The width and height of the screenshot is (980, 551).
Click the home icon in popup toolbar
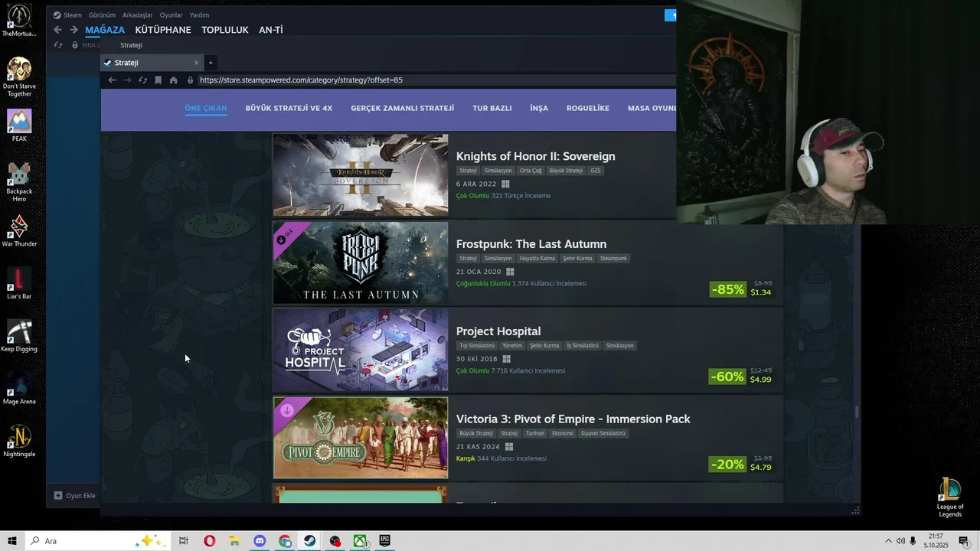tap(174, 80)
